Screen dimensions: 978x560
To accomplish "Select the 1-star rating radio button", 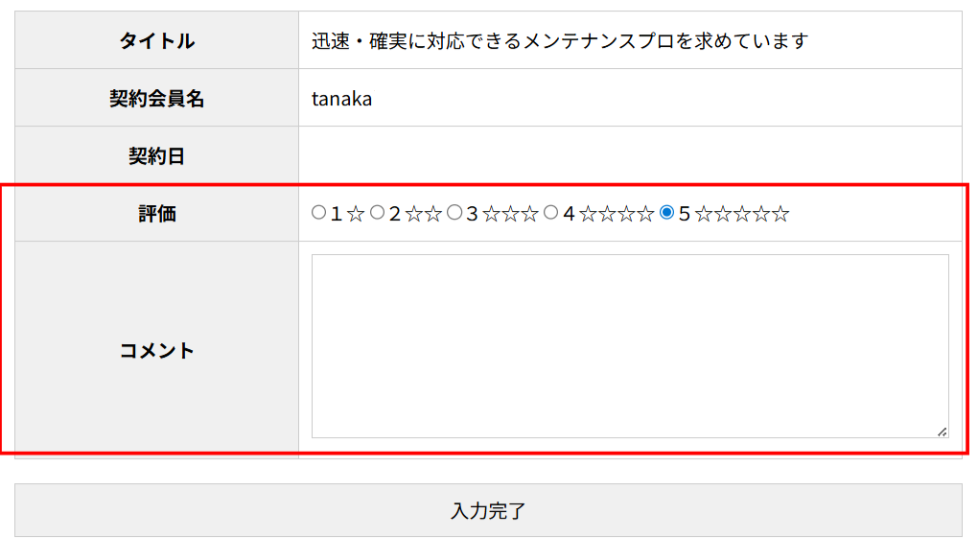I will point(319,213).
